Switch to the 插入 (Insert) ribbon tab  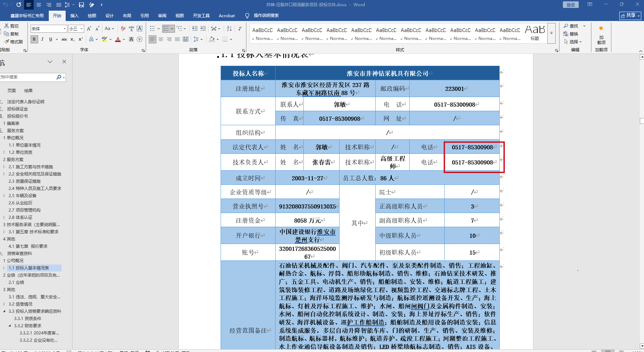click(74, 16)
